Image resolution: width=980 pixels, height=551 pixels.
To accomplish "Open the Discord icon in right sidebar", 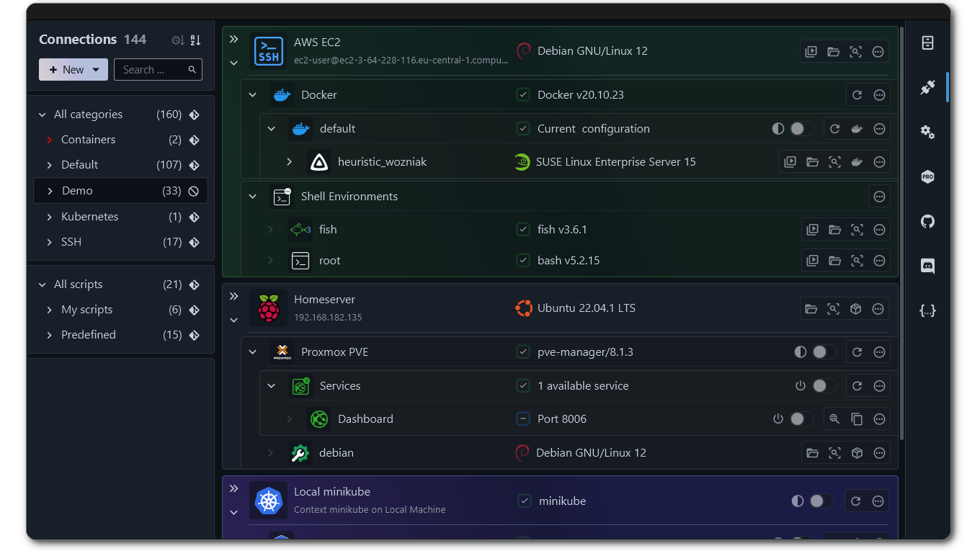I will (x=927, y=266).
